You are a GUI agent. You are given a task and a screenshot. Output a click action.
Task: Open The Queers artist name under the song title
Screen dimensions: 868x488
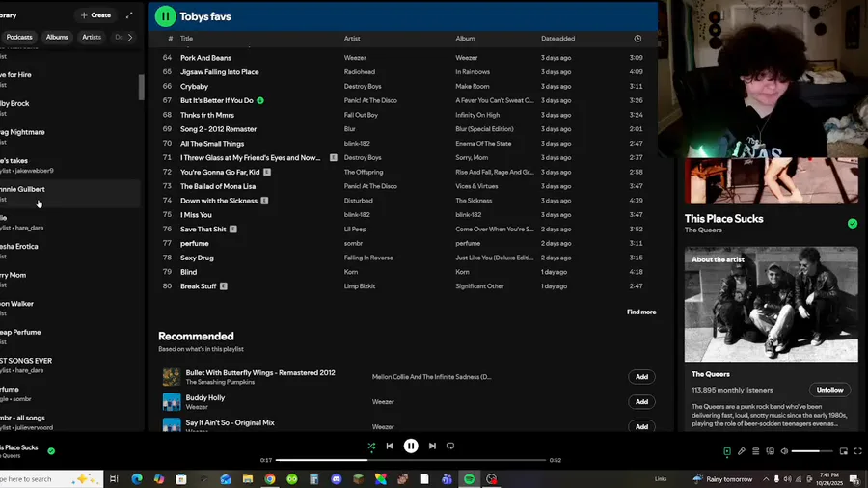pos(703,230)
